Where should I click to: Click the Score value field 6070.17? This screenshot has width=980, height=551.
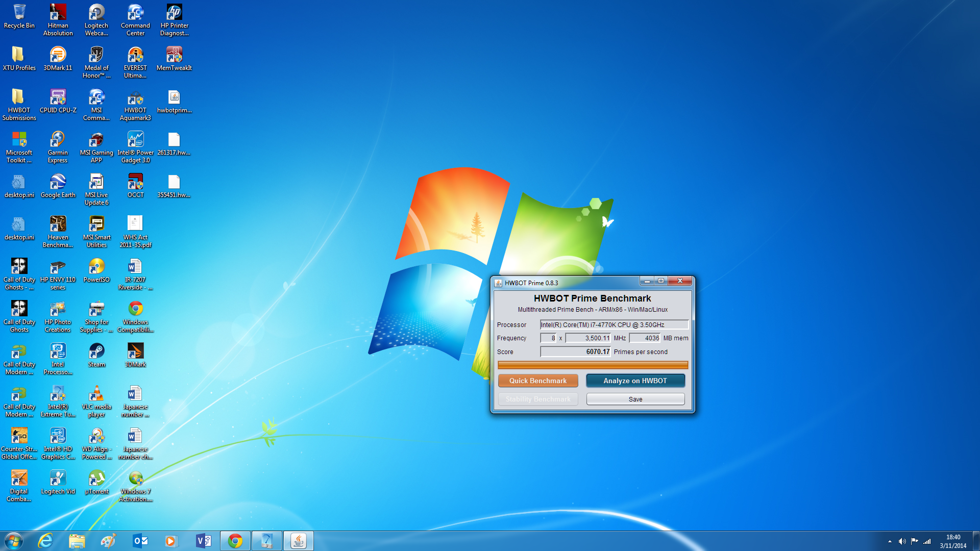[575, 352]
